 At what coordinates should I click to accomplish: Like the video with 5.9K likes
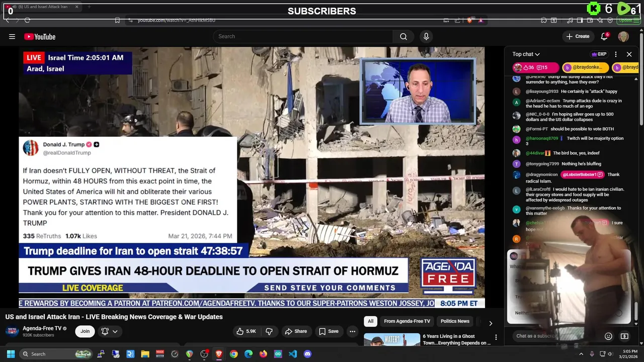(247, 331)
